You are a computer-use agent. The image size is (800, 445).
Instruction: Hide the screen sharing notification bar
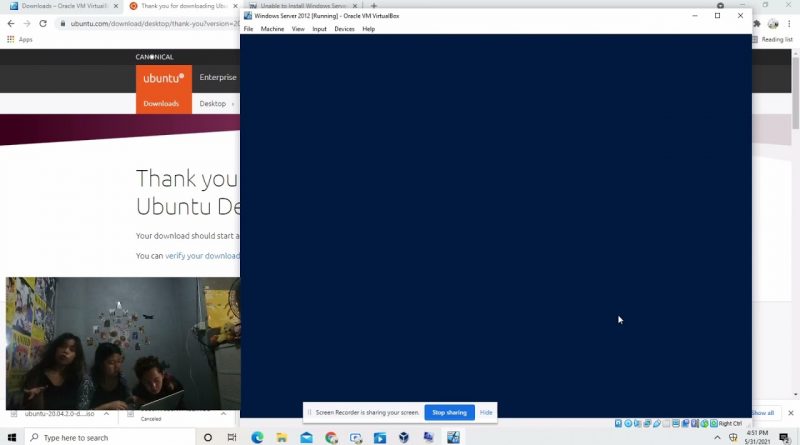[486, 412]
